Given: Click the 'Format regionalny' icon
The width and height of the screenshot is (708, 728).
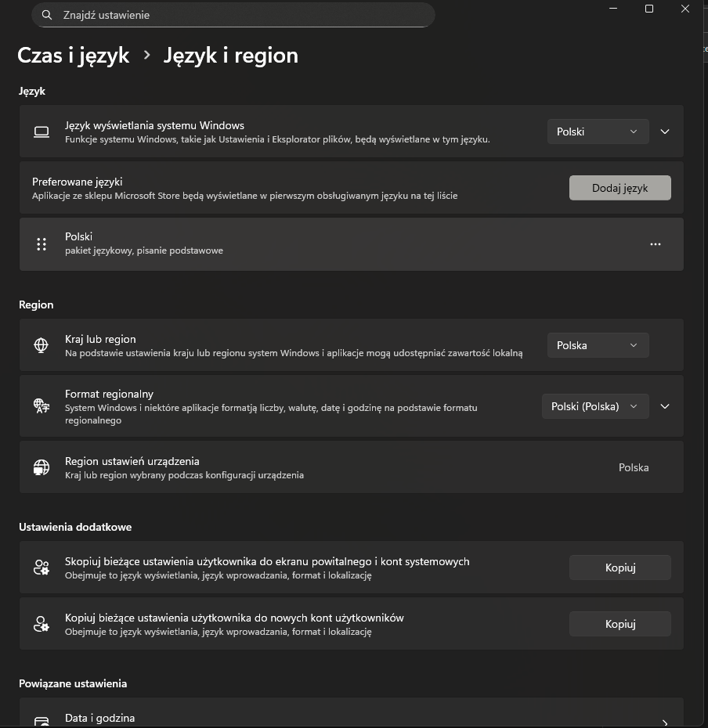Looking at the screenshot, I should [x=42, y=406].
